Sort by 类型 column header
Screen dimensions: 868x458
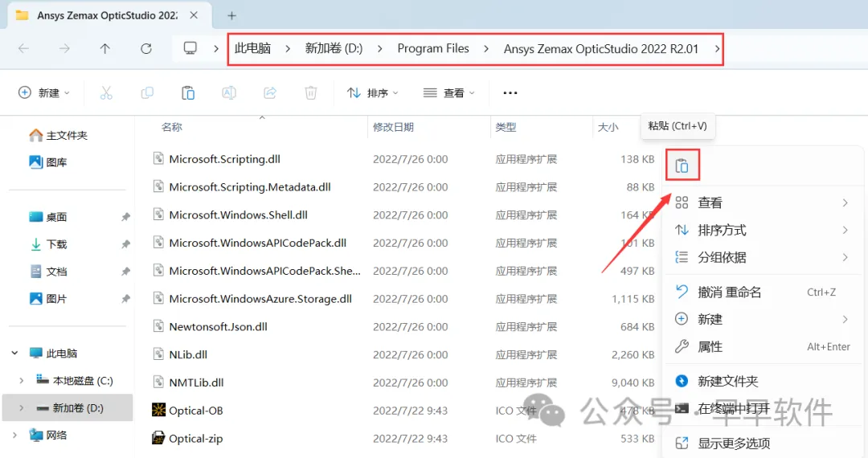point(506,127)
